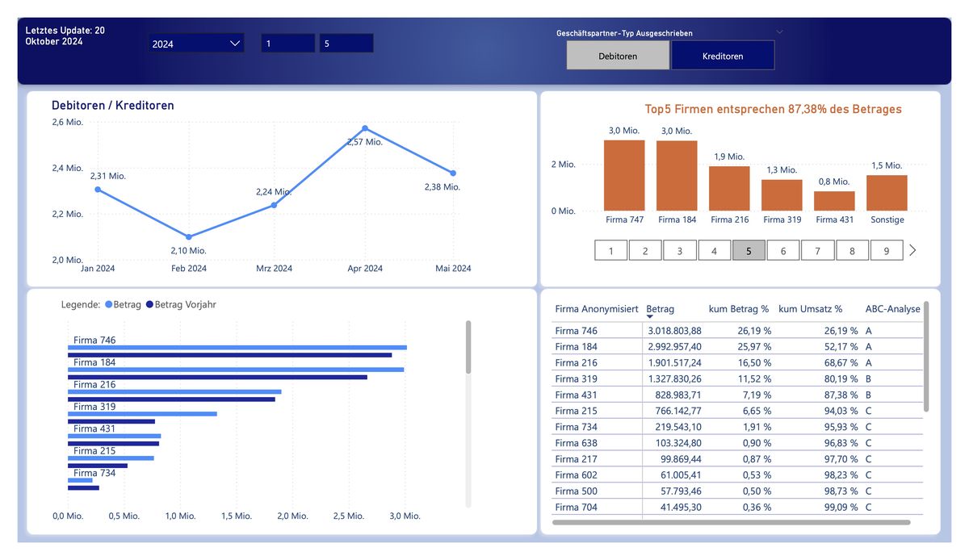The width and height of the screenshot is (969, 560).
Task: Select Top-N button 2
Action: pos(645,251)
